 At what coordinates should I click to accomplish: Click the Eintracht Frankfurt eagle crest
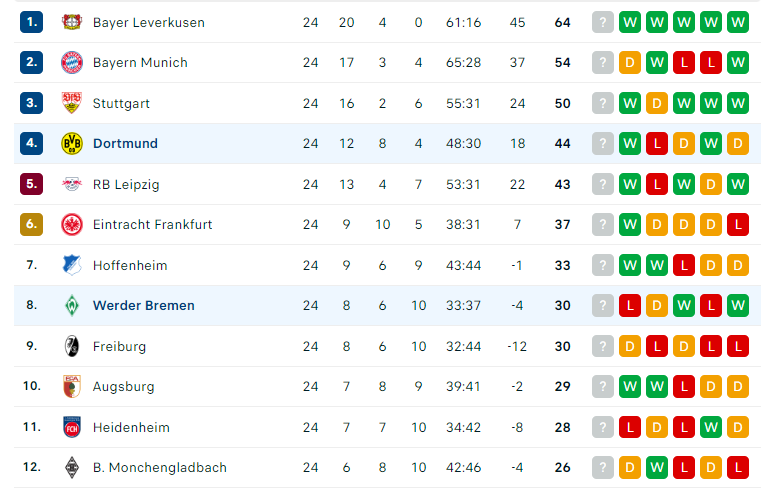point(72,225)
